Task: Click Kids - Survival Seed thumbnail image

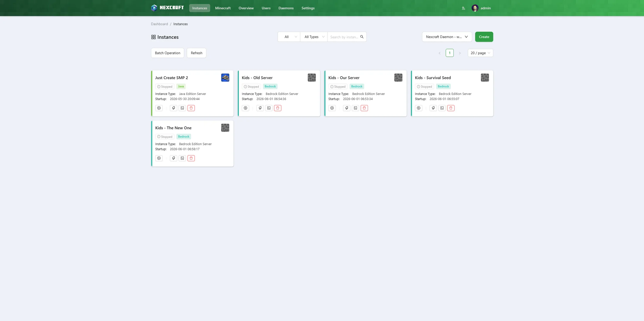Action: tap(485, 77)
